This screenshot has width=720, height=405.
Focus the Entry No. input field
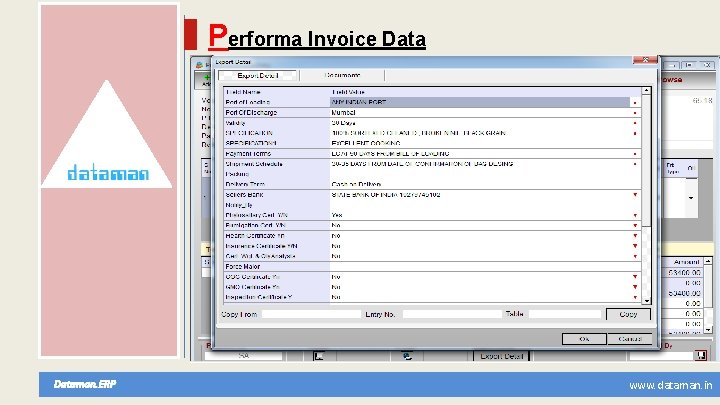(452, 314)
